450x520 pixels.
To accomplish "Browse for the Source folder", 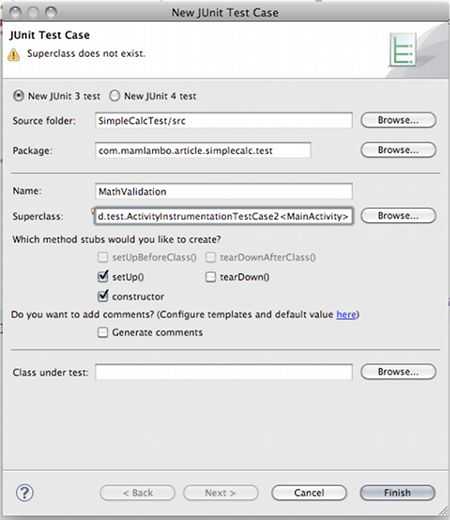I will [398, 120].
